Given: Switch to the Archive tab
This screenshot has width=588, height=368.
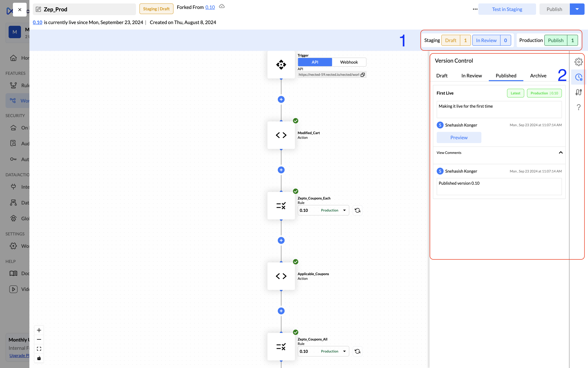Looking at the screenshot, I should [x=538, y=76].
